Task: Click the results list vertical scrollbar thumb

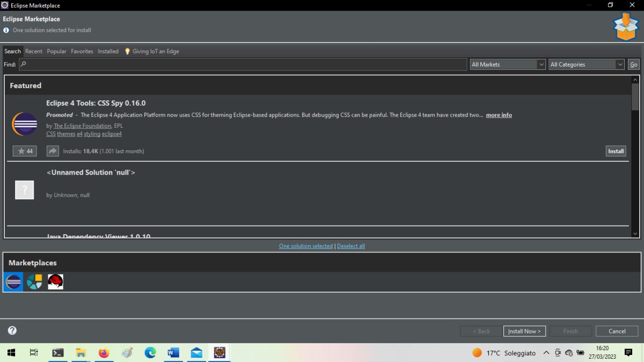Action: 635,97
